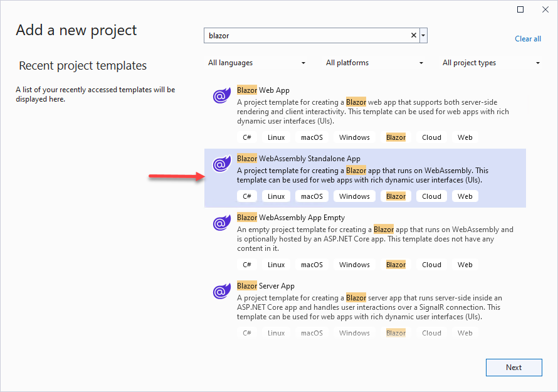558x392 pixels.
Task: Select the Blazor Web App title
Action: click(263, 90)
